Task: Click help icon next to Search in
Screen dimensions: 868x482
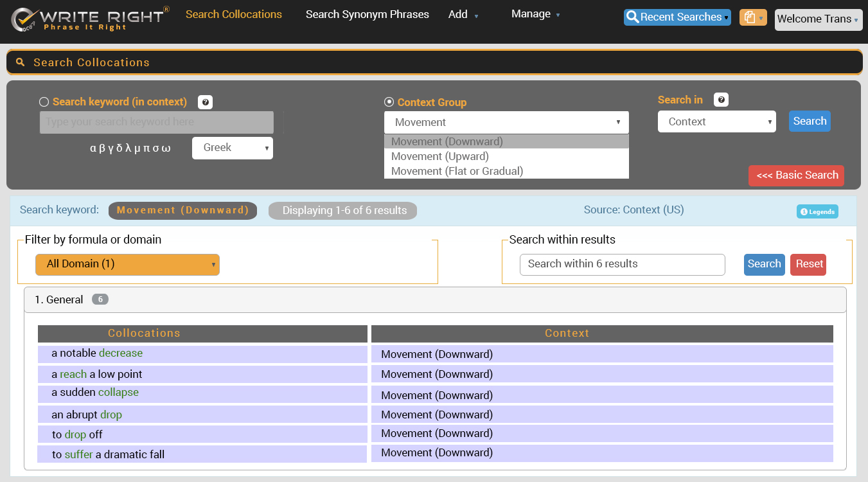Action: [721, 100]
